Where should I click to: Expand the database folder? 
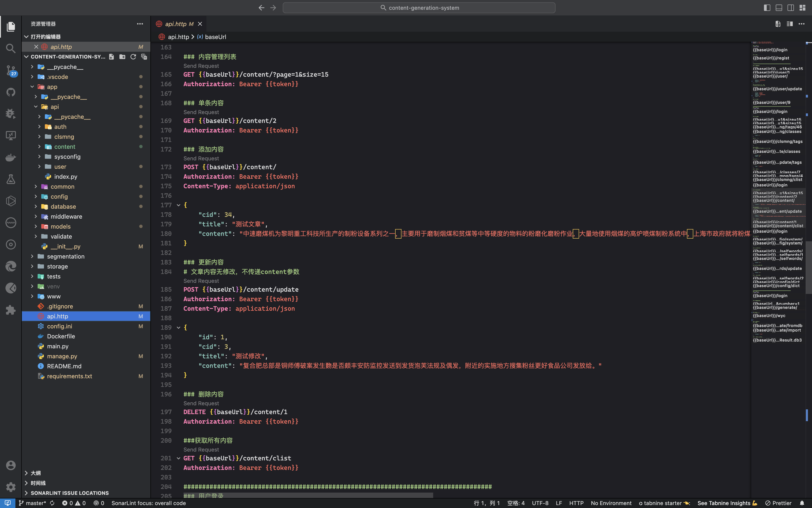click(36, 206)
